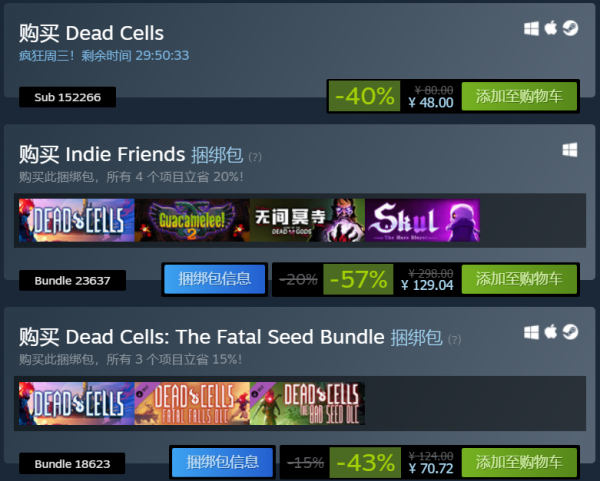Click Apple macOS icon for Dead Cells
Viewport: 600px width, 481px height.
550,28
